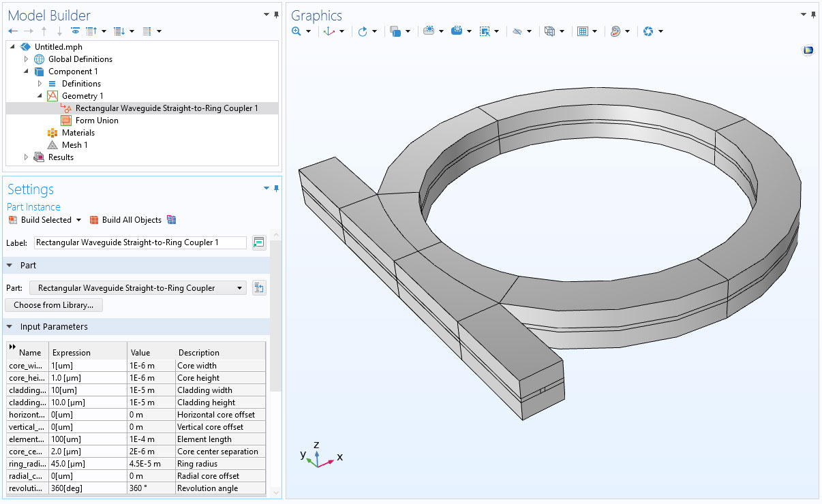This screenshot has width=822, height=504.
Task: Go back with the Model Builder left arrow
Action: (x=13, y=31)
